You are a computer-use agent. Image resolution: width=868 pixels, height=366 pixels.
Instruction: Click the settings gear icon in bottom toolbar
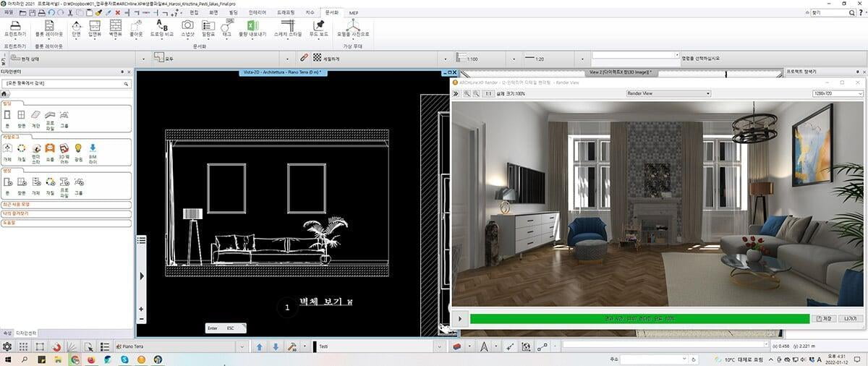(8, 347)
